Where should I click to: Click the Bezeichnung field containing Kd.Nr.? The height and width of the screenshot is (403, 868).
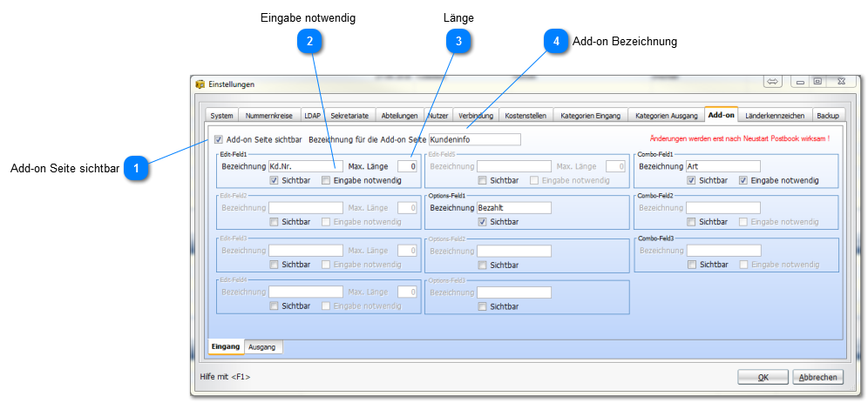coord(305,166)
